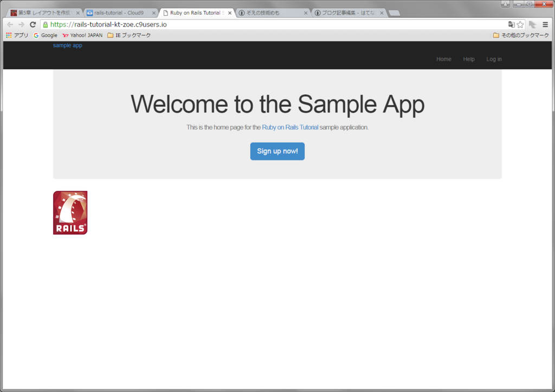Open the Home navigation link
This screenshot has width=555, height=392.
click(444, 59)
